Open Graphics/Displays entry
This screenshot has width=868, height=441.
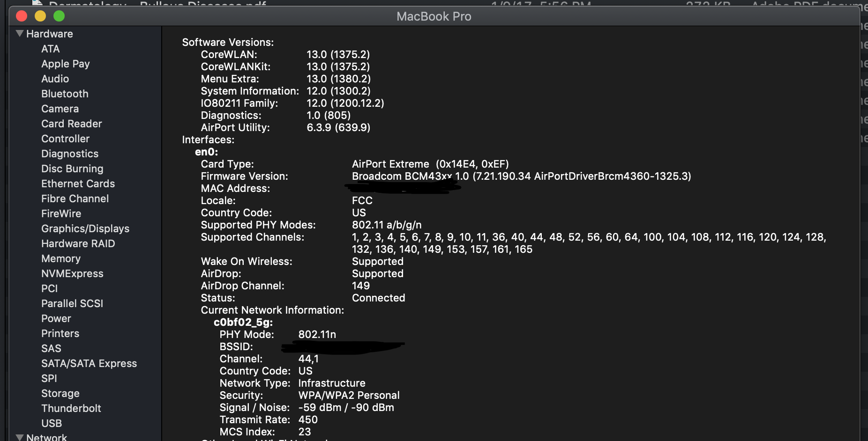tap(85, 228)
